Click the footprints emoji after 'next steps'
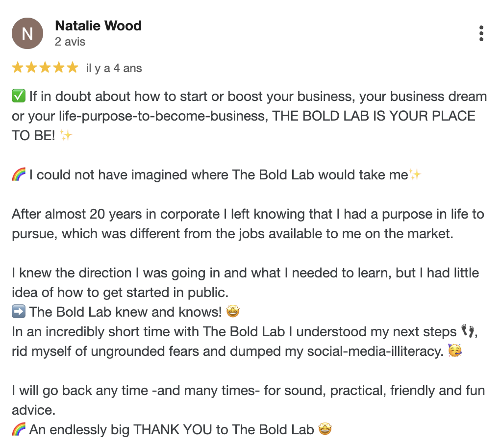501x448 pixels. tap(468, 331)
